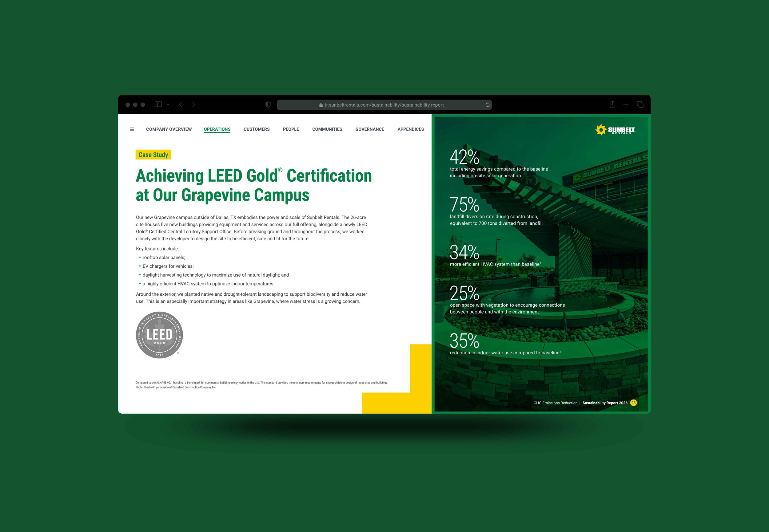Reload the page with the refresh icon
769x532 pixels.
[x=488, y=105]
